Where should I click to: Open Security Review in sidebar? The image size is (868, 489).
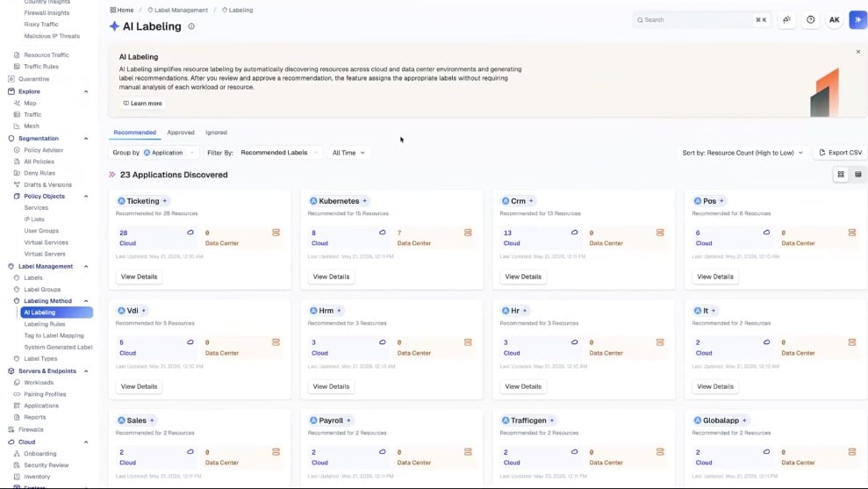point(46,465)
